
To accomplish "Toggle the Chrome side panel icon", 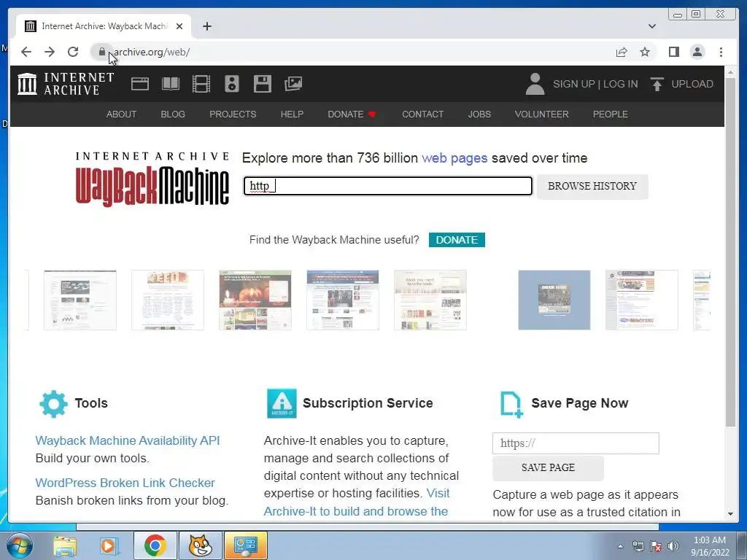I will pos(673,52).
